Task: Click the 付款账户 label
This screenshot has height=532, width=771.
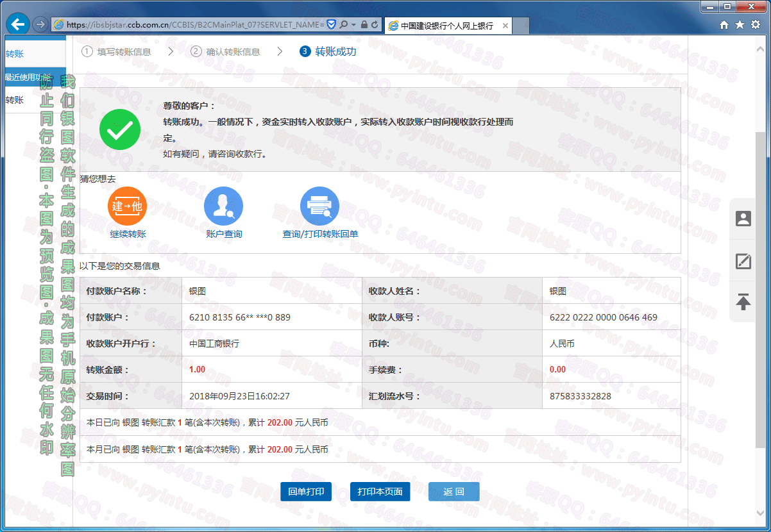Action: (108, 317)
